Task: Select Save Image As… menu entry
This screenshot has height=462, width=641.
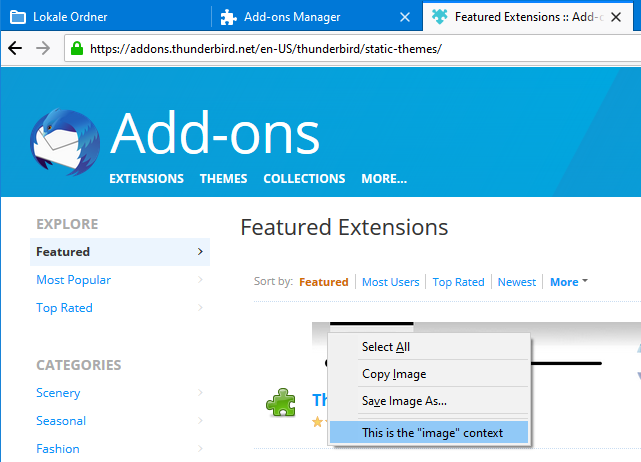Action: (x=404, y=401)
